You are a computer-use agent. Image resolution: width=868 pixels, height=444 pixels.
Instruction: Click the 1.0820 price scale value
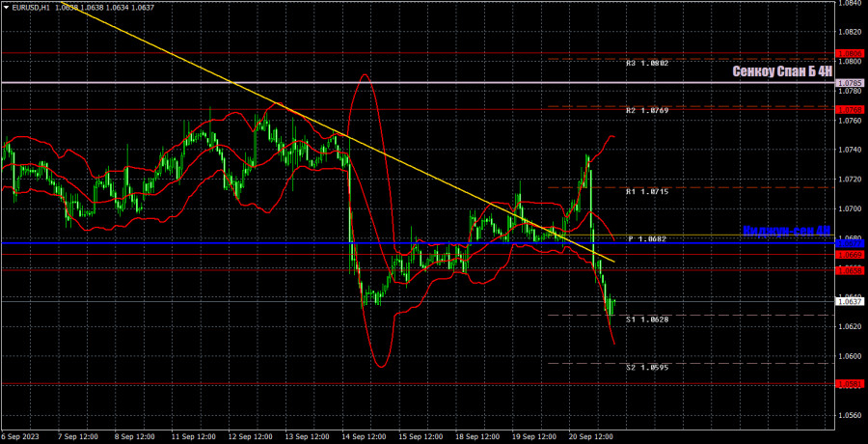point(850,32)
